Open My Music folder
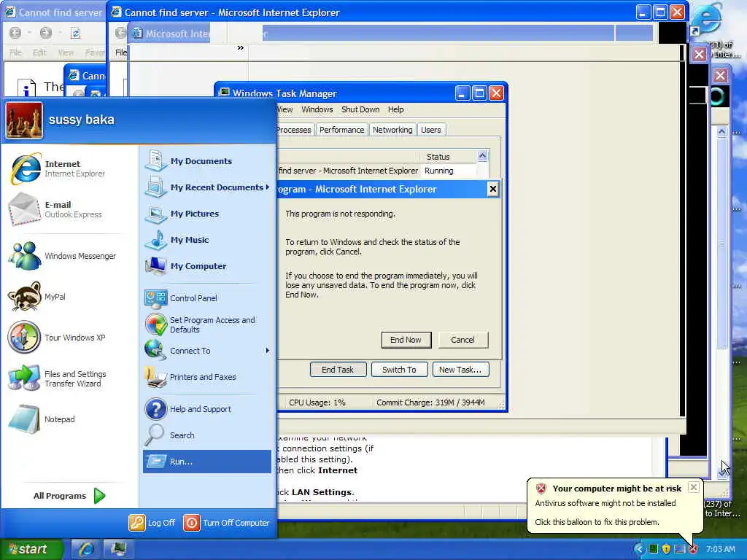This screenshot has width=747, height=560. 206,240
